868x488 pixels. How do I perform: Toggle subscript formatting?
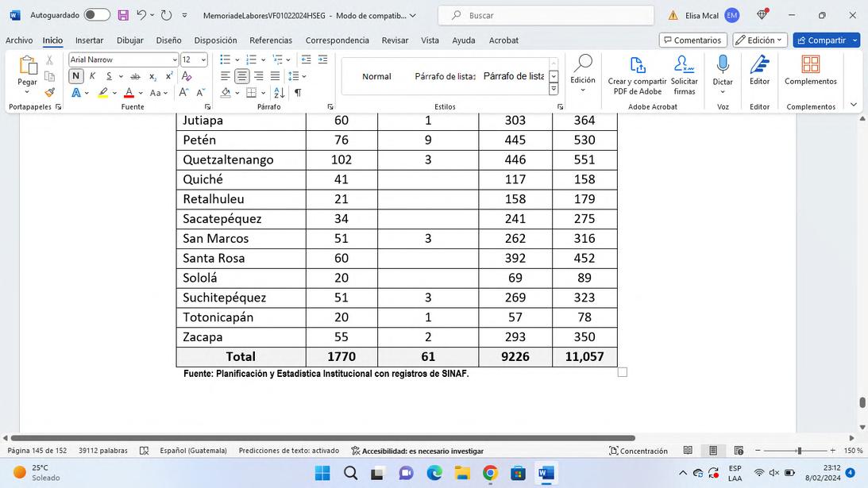point(152,76)
